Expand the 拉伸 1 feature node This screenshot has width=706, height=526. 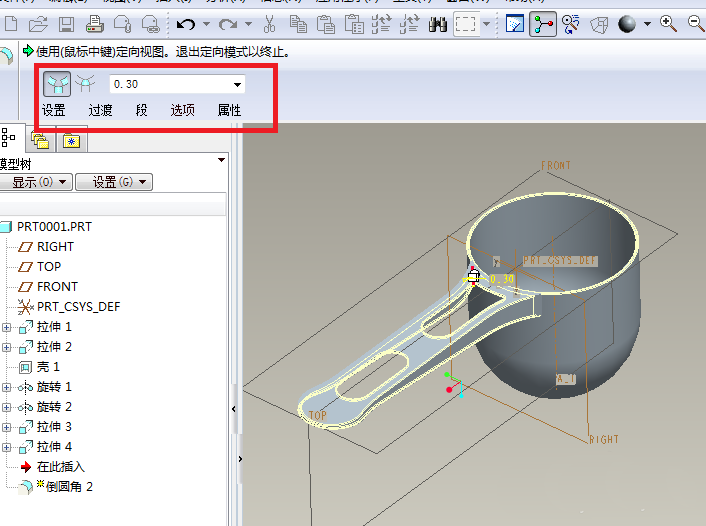click(x=6, y=327)
